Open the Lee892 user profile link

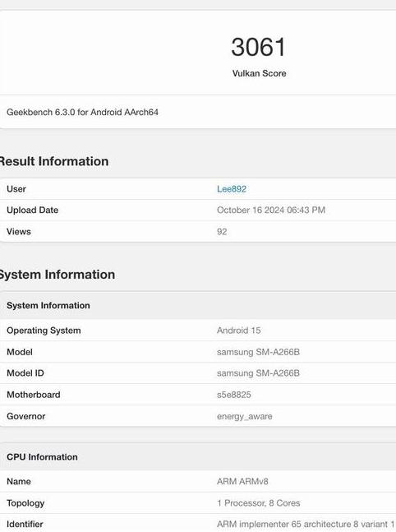pos(232,189)
